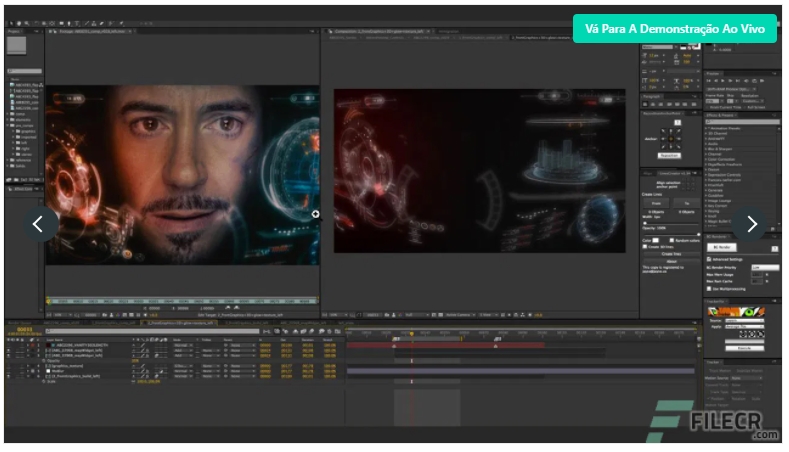
Task: Click the center anchor point icon
Action: click(671, 139)
